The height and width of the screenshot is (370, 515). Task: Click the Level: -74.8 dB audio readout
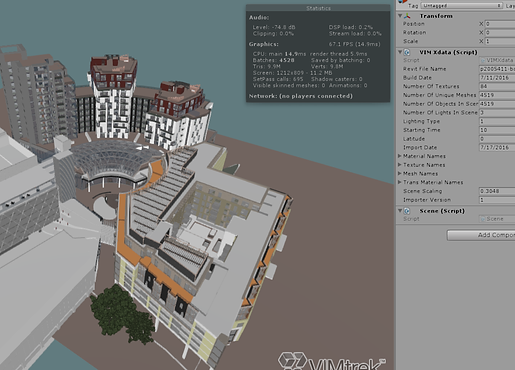point(274,27)
